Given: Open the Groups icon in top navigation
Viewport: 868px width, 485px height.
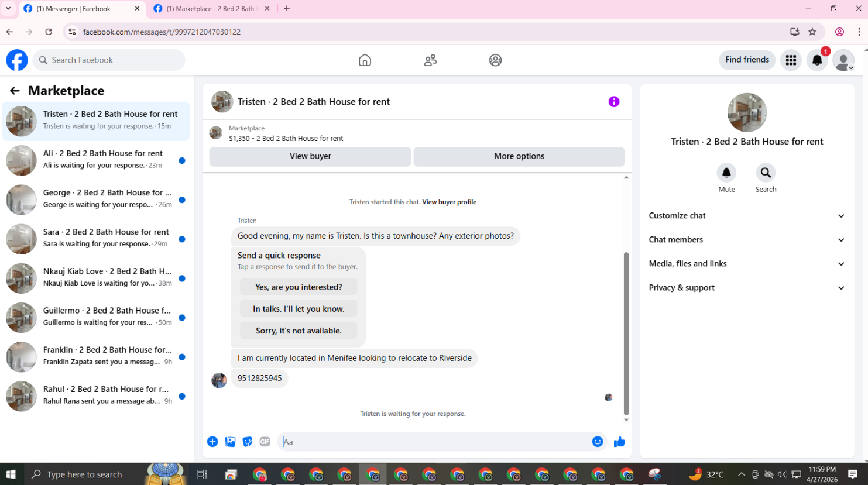Looking at the screenshot, I should tap(495, 60).
